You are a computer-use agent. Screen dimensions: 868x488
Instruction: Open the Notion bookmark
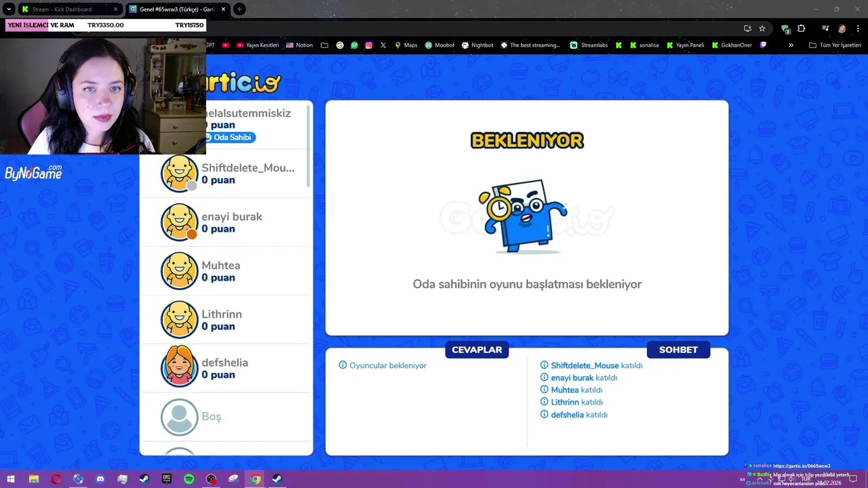point(299,45)
